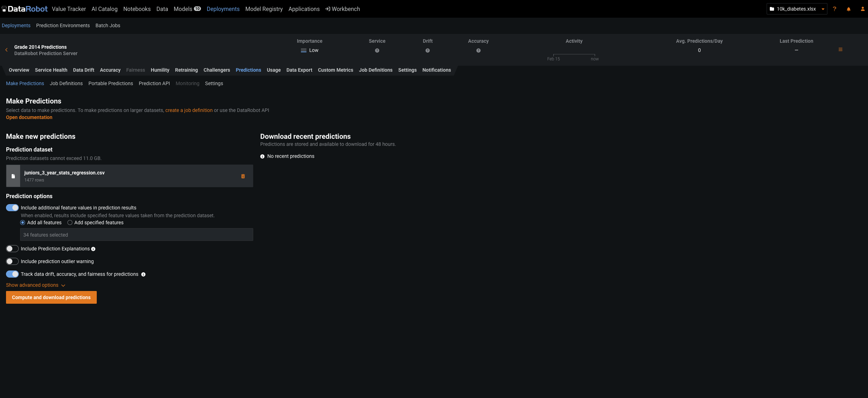The image size is (868, 398).
Task: Click the back arrow beside Grade 2014 Predictions
Action: [6, 50]
